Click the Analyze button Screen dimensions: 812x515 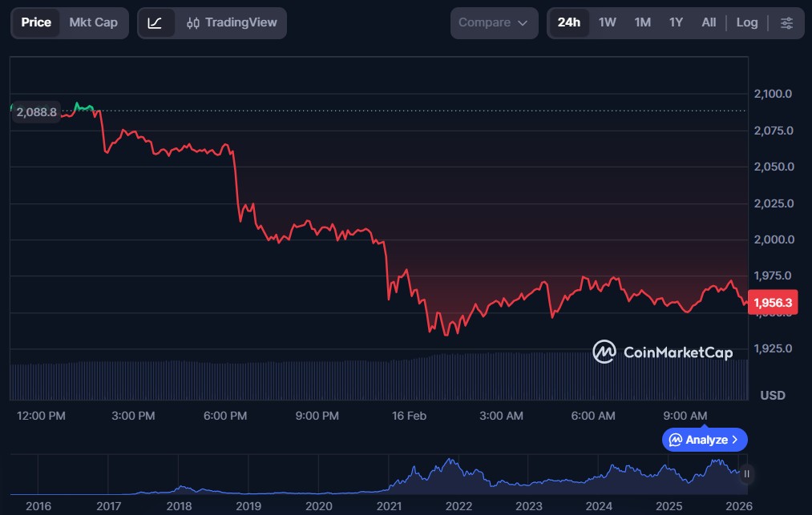click(x=705, y=440)
